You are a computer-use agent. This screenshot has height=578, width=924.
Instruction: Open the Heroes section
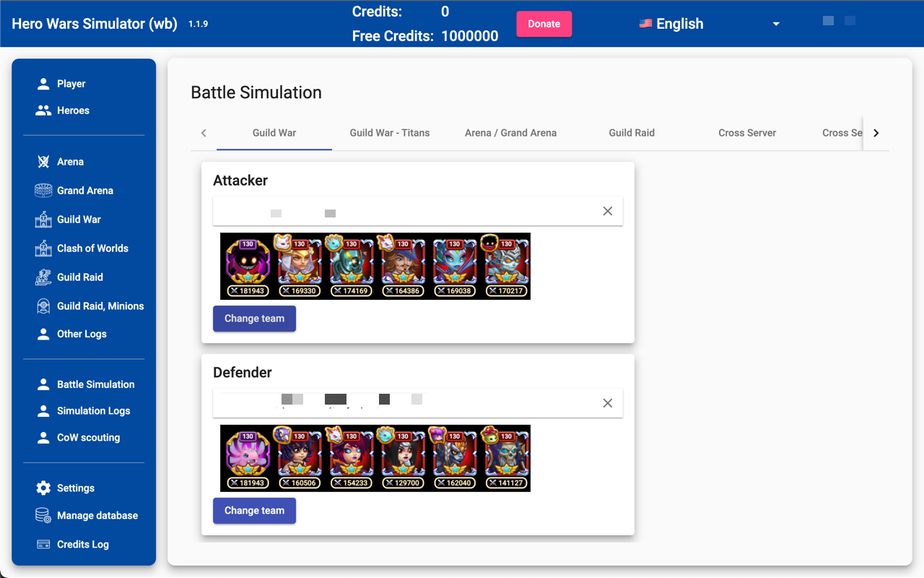[x=73, y=110]
